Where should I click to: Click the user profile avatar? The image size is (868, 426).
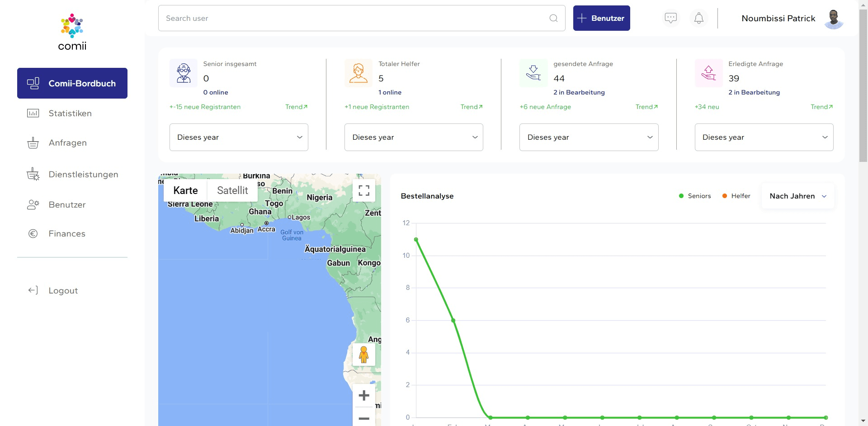click(x=834, y=19)
